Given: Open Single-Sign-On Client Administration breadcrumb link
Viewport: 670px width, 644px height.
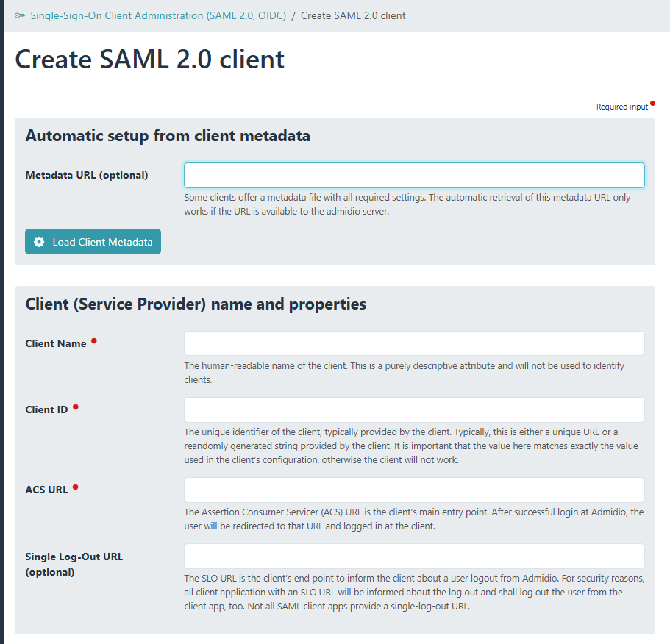Looking at the screenshot, I should (157, 15).
